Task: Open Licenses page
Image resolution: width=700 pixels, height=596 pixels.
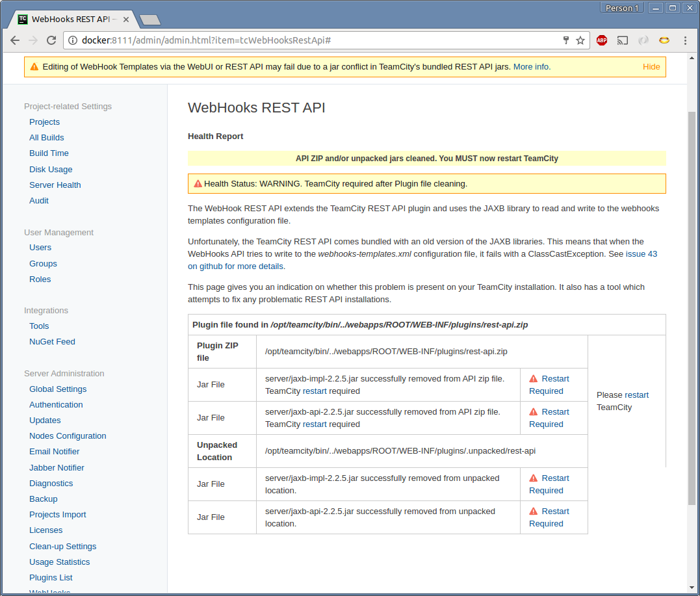Action: [45, 530]
